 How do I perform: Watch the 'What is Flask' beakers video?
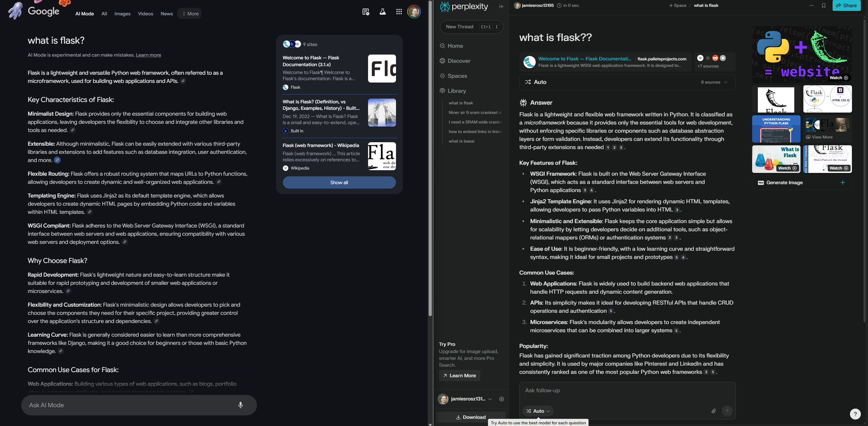tap(776, 159)
